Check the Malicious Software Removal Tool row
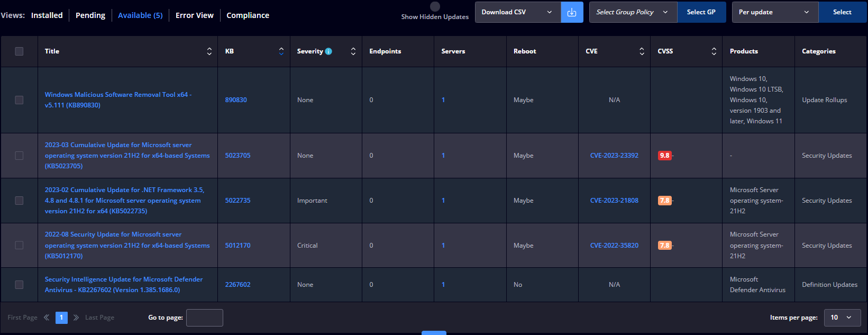 point(19,100)
